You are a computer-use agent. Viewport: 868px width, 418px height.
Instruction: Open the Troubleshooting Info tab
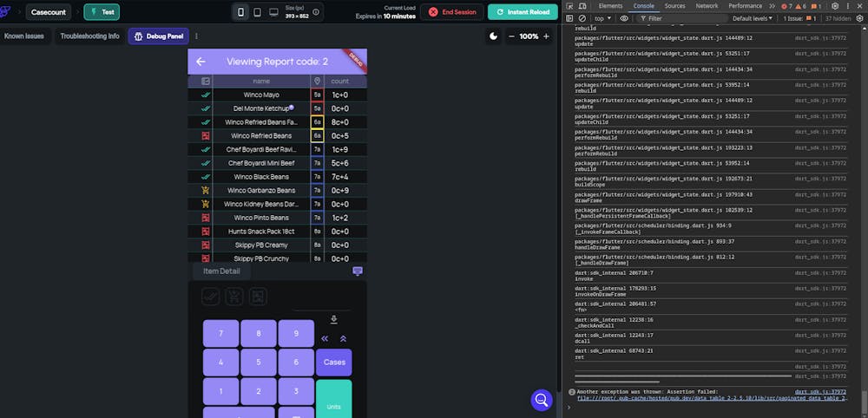(x=89, y=36)
